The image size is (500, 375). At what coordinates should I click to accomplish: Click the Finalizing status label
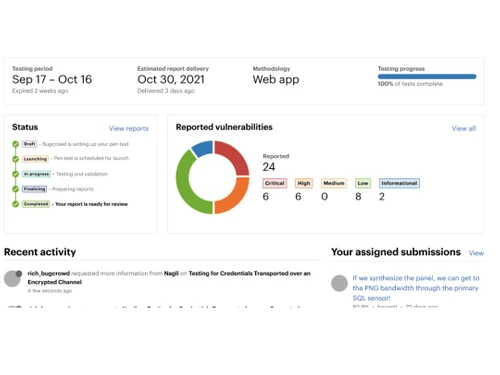point(34,189)
